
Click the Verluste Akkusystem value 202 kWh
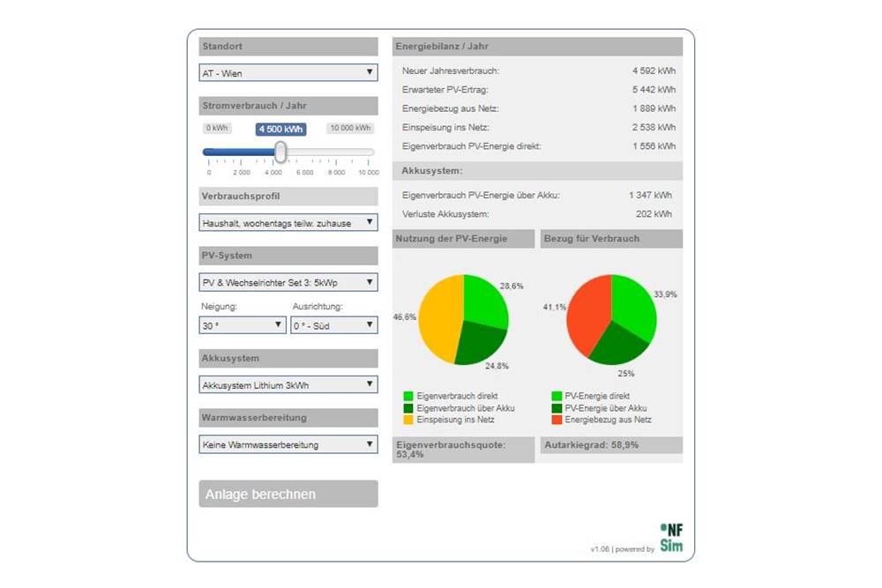654,214
